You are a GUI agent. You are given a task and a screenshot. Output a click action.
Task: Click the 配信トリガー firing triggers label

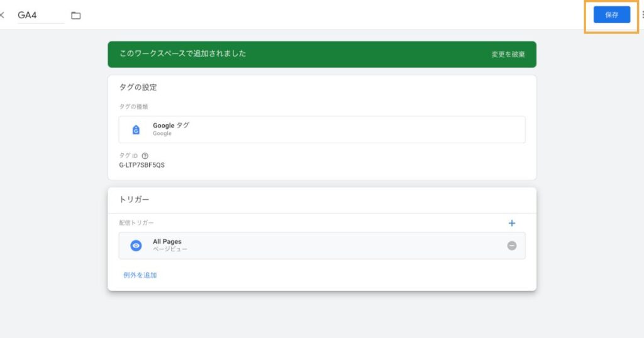[136, 223]
